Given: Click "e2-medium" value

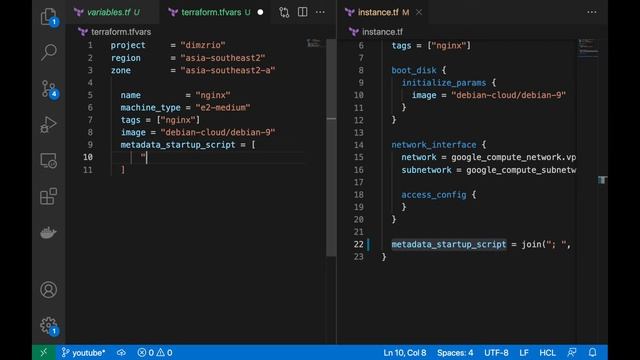Looking at the screenshot, I should coord(223,108).
